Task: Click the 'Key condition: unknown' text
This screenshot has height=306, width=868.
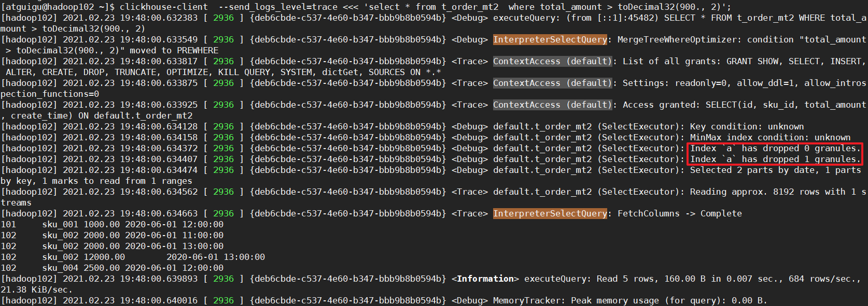Action: [747, 126]
